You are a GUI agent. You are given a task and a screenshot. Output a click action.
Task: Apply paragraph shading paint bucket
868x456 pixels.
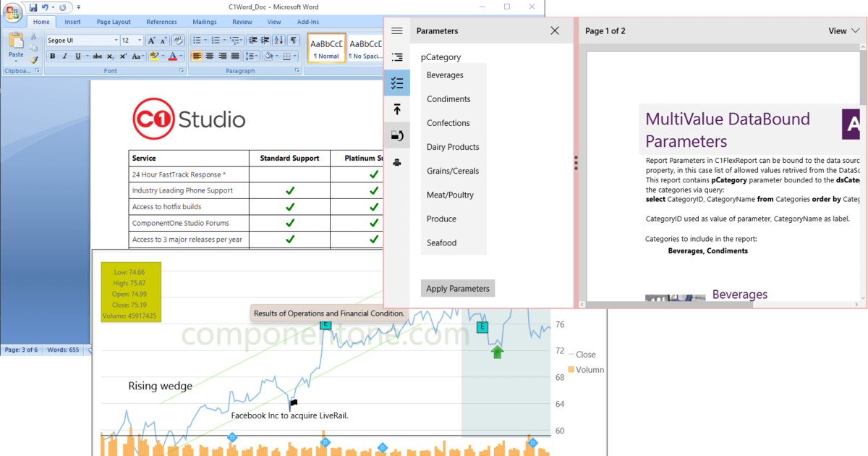click(268, 56)
